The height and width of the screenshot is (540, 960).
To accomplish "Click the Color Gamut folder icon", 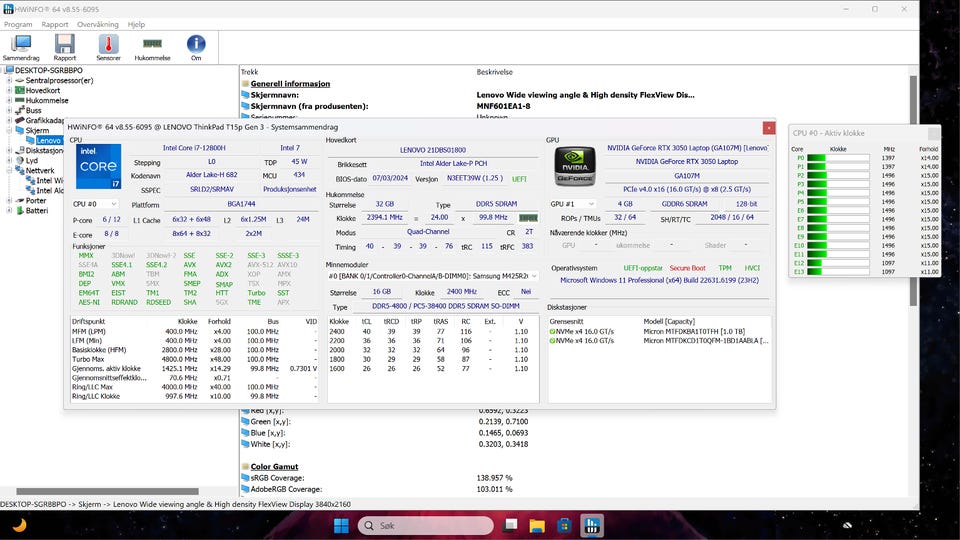I will (x=245, y=467).
